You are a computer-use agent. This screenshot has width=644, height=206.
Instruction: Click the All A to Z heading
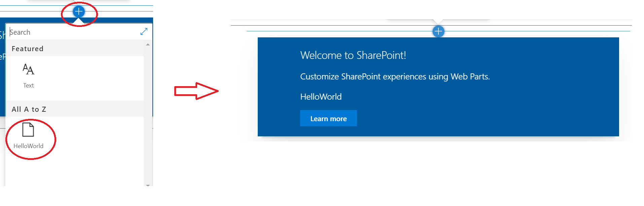click(x=29, y=109)
